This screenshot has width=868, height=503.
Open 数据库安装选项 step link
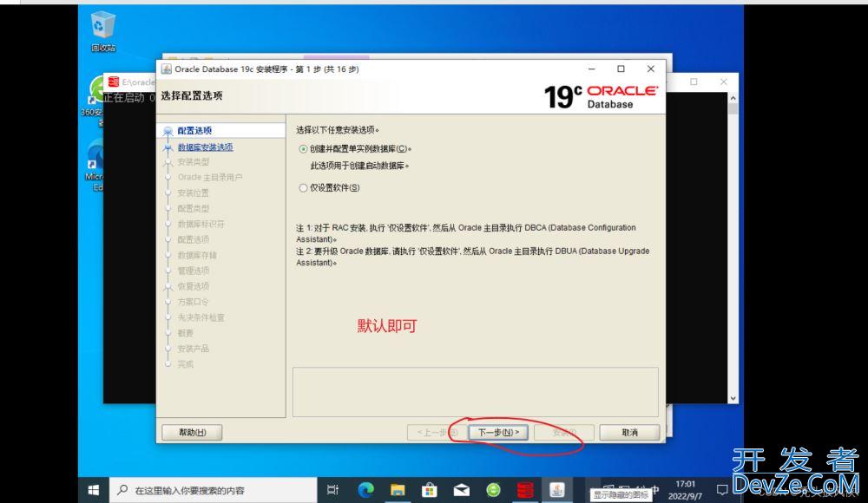click(205, 147)
